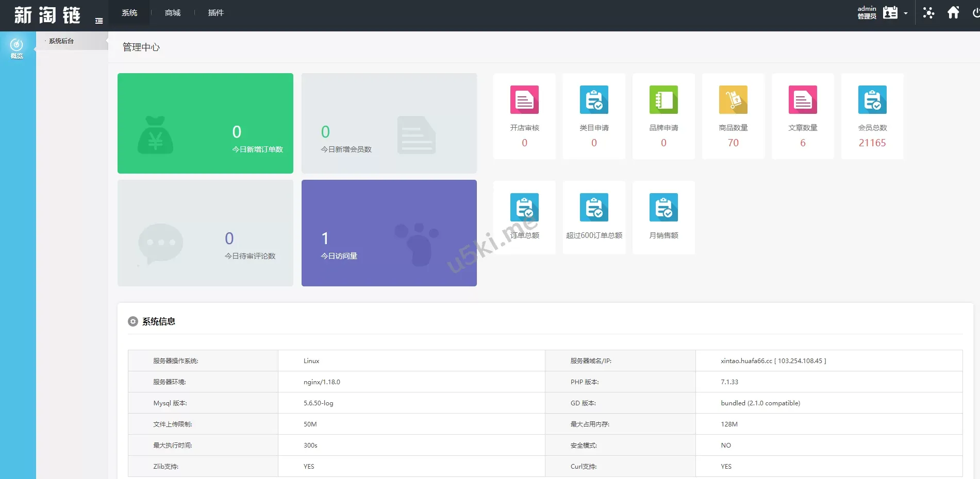980x479 pixels.
Task: Select 系统后台 in the side menu
Action: tap(61, 41)
